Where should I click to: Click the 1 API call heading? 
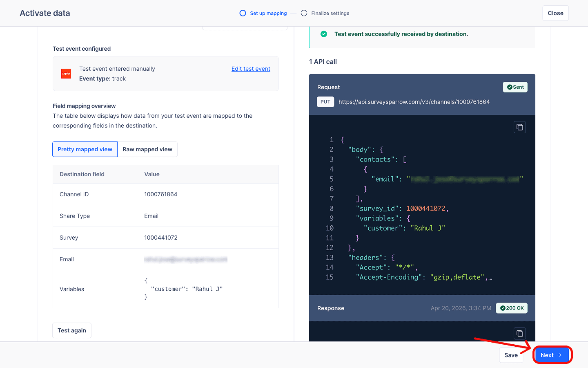click(323, 62)
